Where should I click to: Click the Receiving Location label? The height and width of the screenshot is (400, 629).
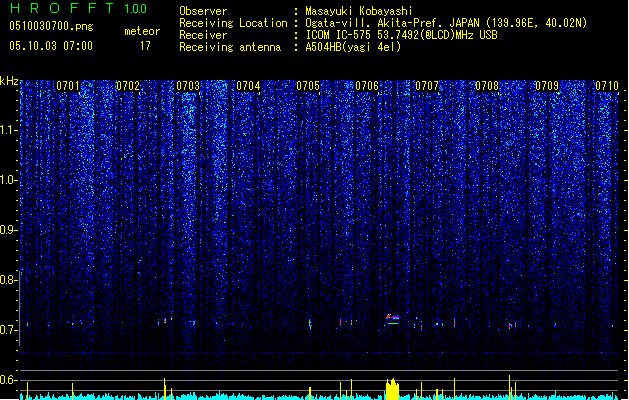tap(233, 23)
